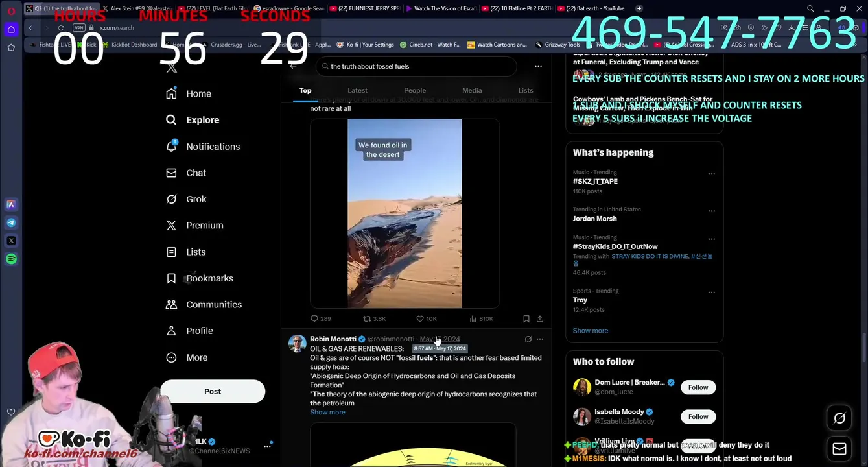Open the Jordan Marsh trend
868x467 pixels.
[x=594, y=219]
